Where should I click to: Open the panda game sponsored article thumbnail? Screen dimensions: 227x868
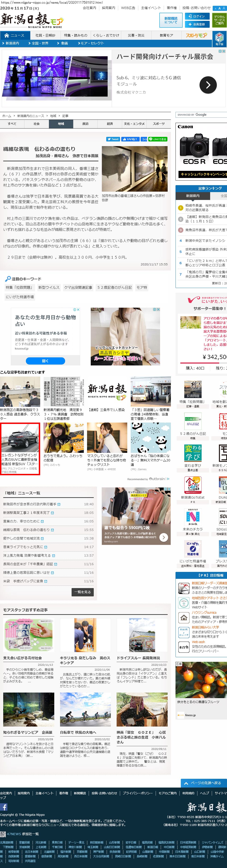tap(151, 438)
